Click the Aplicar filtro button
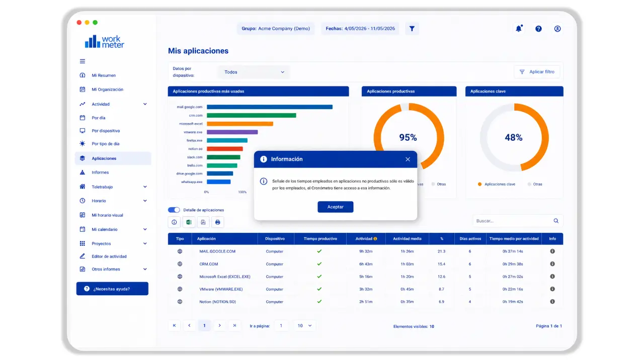 point(537,72)
